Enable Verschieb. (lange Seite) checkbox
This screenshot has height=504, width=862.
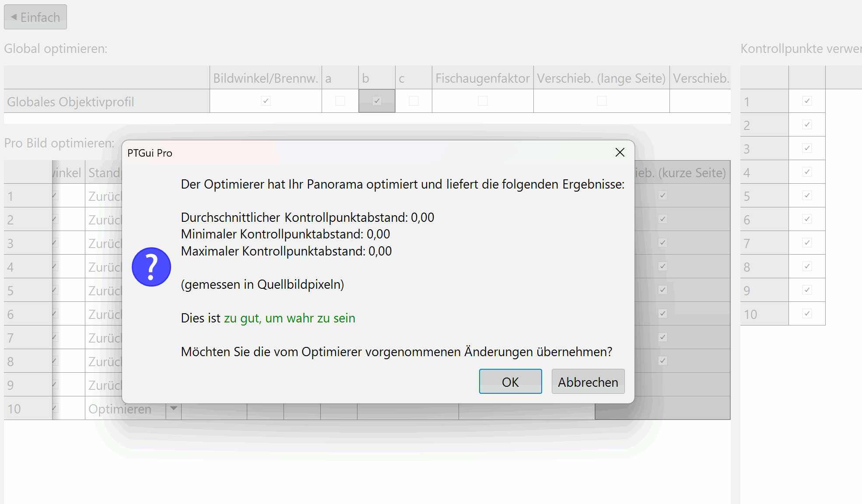pyautogui.click(x=602, y=101)
